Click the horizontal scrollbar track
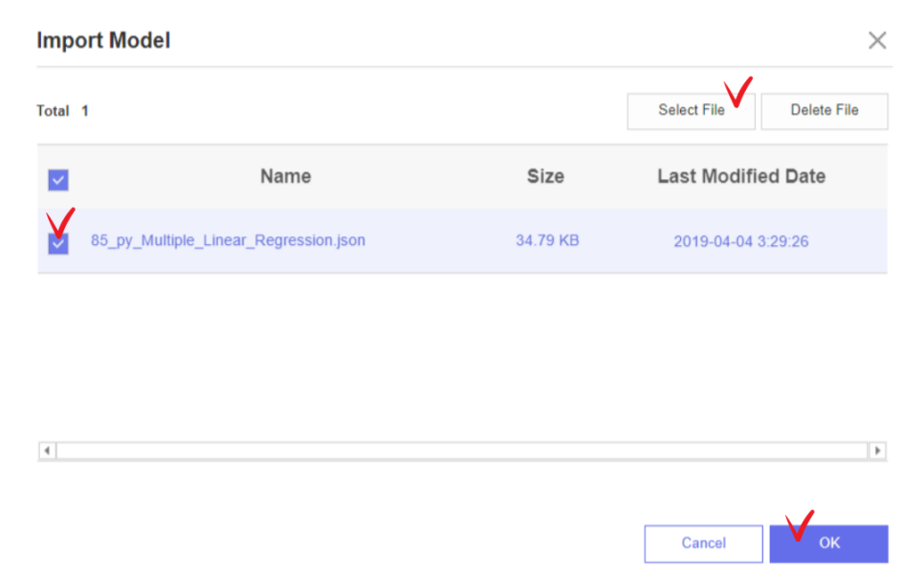924x580 pixels. click(462, 451)
